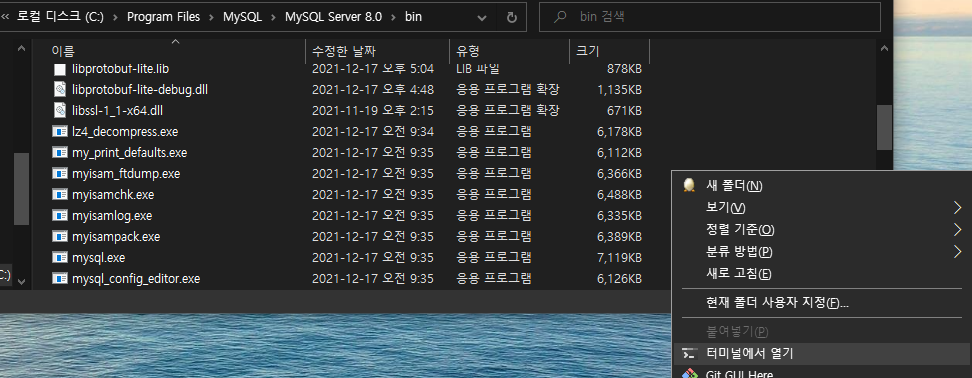Expand the chevron after Program Files in path
Viewport: 972px width, 378px height.
(211, 17)
